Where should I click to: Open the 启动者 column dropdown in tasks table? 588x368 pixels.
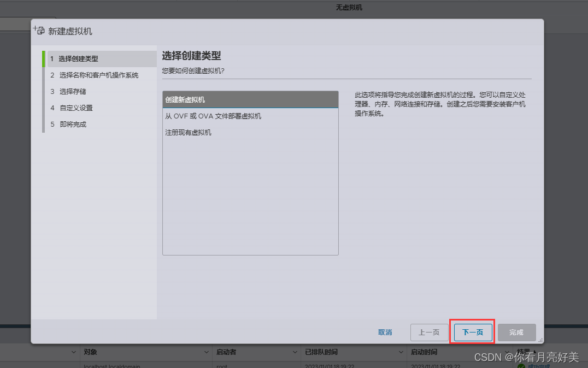[295, 352]
